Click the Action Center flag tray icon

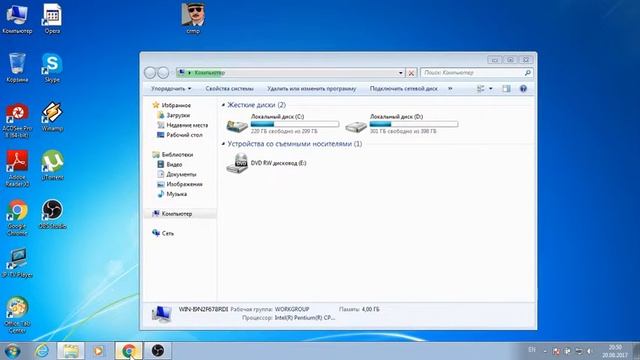[x=567, y=351]
